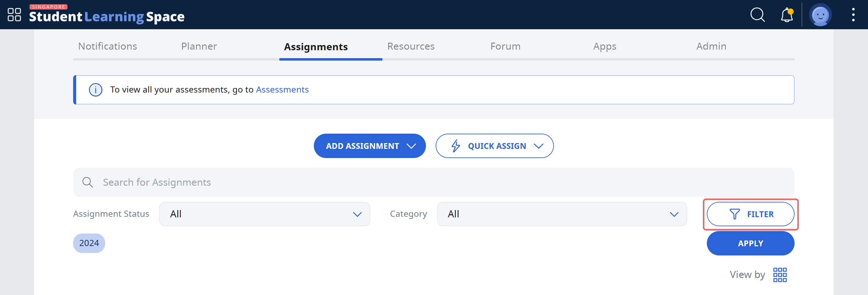The image size is (868, 295).
Task: Open the user profile avatar
Action: [x=820, y=15]
